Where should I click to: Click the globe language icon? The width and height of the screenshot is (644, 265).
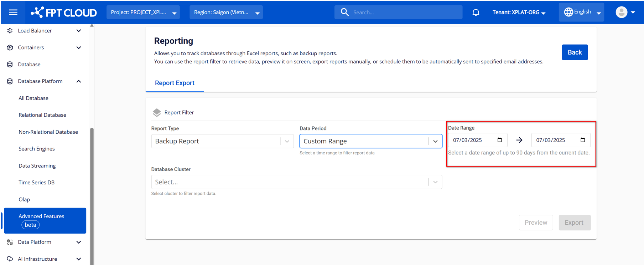[568, 12]
